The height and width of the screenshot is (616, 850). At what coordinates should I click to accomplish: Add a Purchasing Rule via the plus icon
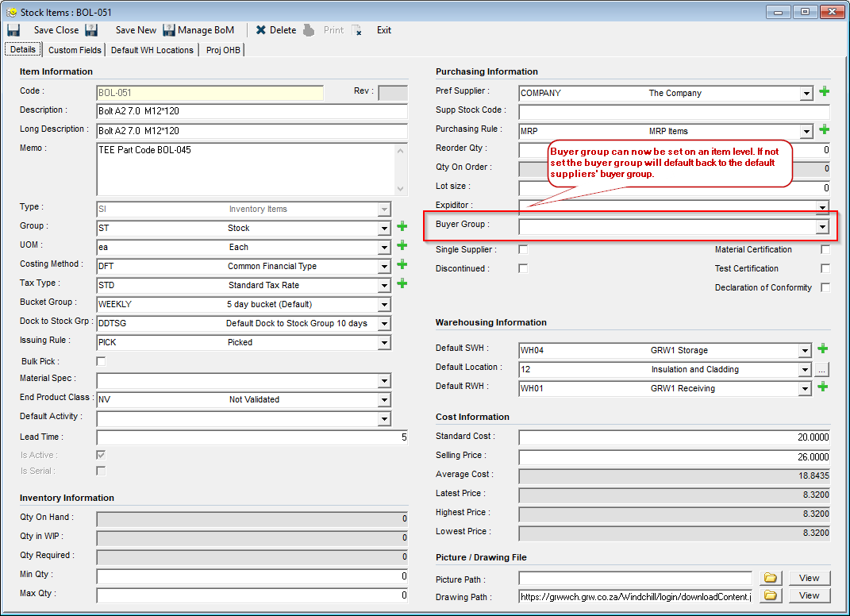(824, 130)
